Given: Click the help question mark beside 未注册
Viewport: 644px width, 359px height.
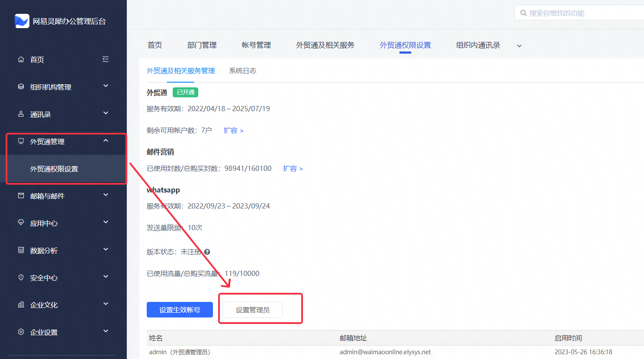Looking at the screenshot, I should pos(207,252).
